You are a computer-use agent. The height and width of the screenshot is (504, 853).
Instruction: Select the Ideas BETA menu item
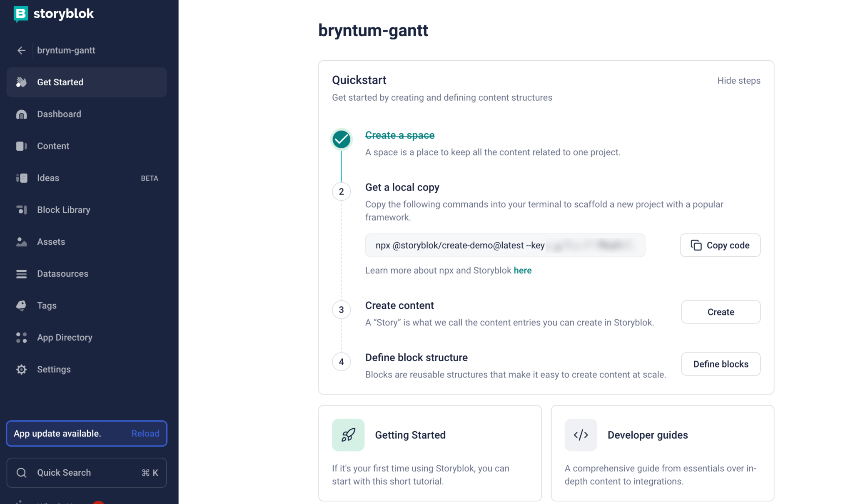click(x=87, y=178)
